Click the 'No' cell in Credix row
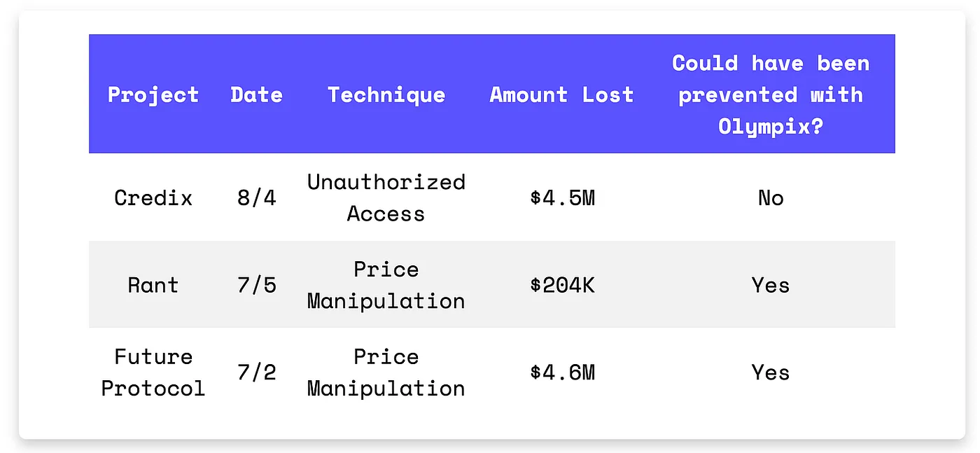 click(x=770, y=198)
